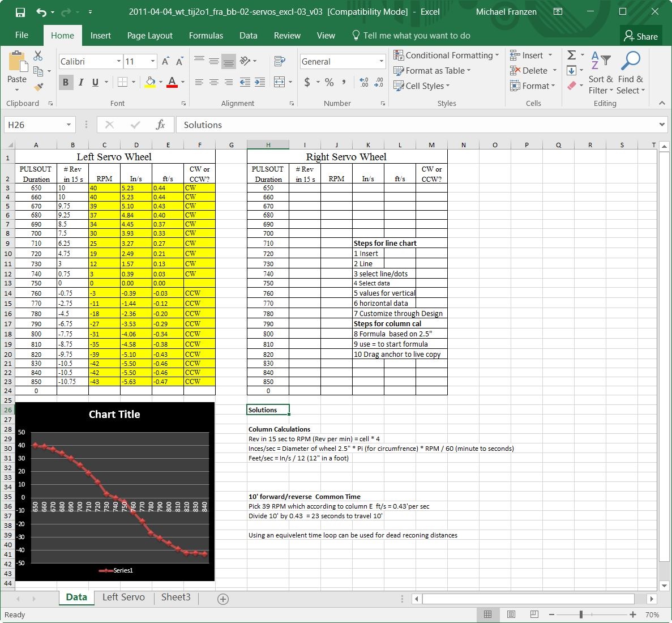Click Insert cells button
The image size is (672, 623).
pyautogui.click(x=531, y=56)
